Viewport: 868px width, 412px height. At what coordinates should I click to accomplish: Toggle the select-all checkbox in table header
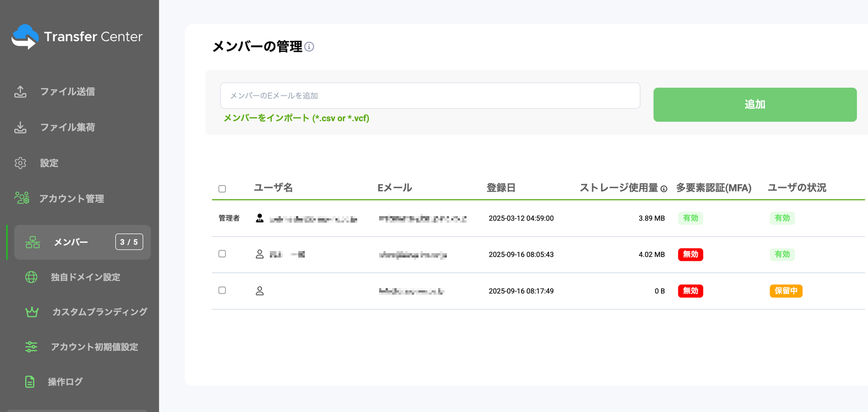click(222, 189)
